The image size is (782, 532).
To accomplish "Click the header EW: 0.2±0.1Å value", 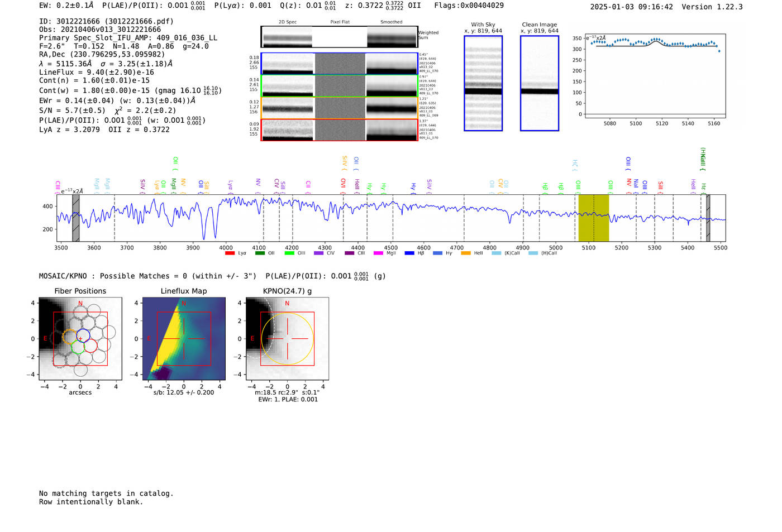I will coord(66,6).
